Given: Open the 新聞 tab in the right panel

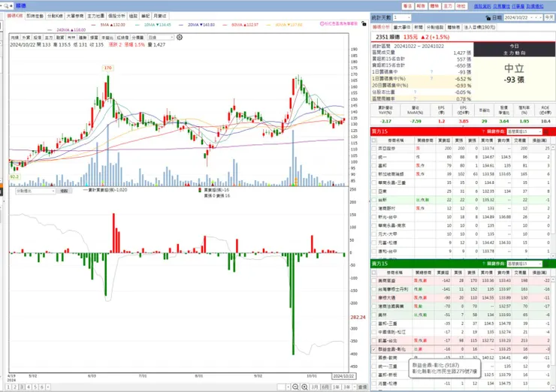Looking at the screenshot, I should (419, 27).
